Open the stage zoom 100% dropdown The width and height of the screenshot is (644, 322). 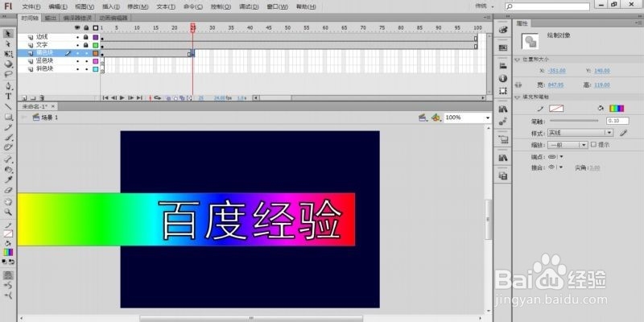tap(488, 118)
